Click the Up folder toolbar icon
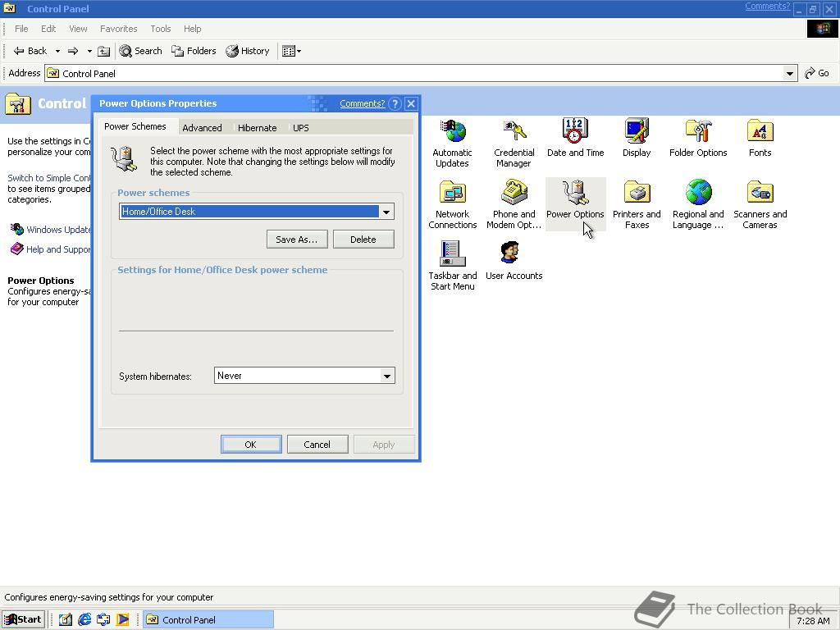The image size is (840, 630). [104, 51]
